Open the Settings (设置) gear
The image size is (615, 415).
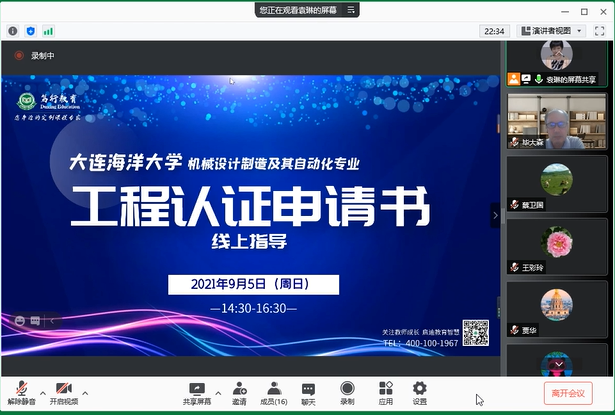pos(419,391)
